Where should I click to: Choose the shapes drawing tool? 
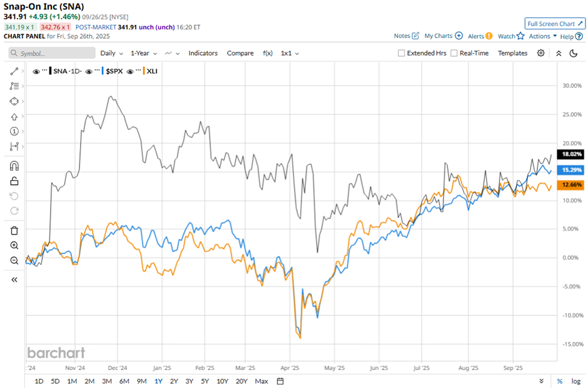click(x=14, y=101)
